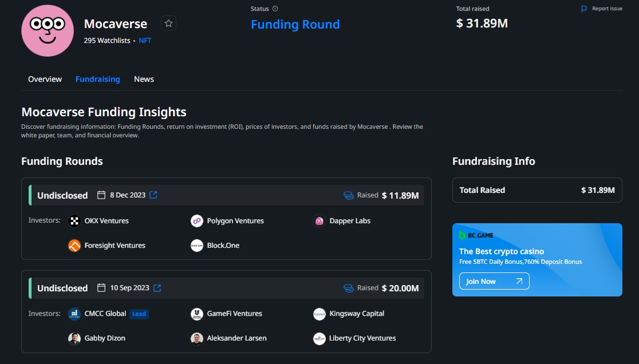Click the Dapper Labs logo icon
The width and height of the screenshot is (639, 364).
(319, 221)
